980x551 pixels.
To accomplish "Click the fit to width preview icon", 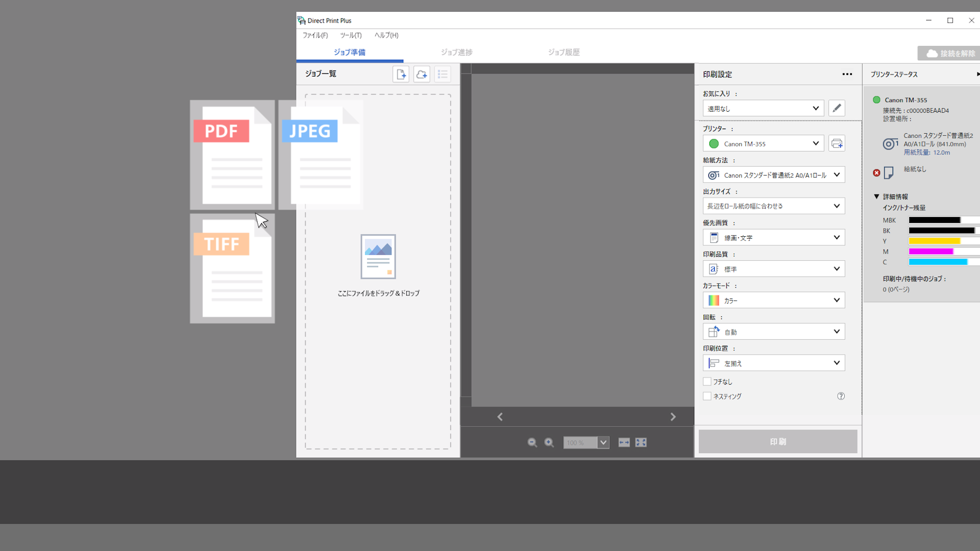I will coord(624,443).
